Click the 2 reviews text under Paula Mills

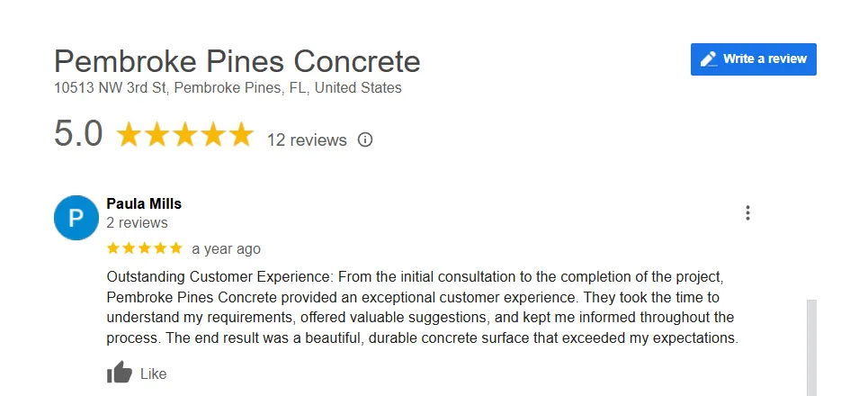pyautogui.click(x=137, y=222)
